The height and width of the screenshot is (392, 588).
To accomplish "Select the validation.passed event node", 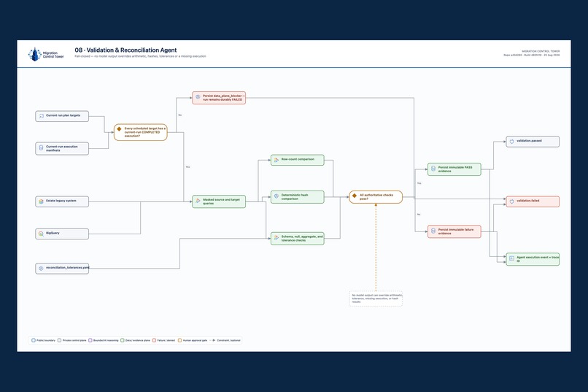I will click(x=533, y=142).
